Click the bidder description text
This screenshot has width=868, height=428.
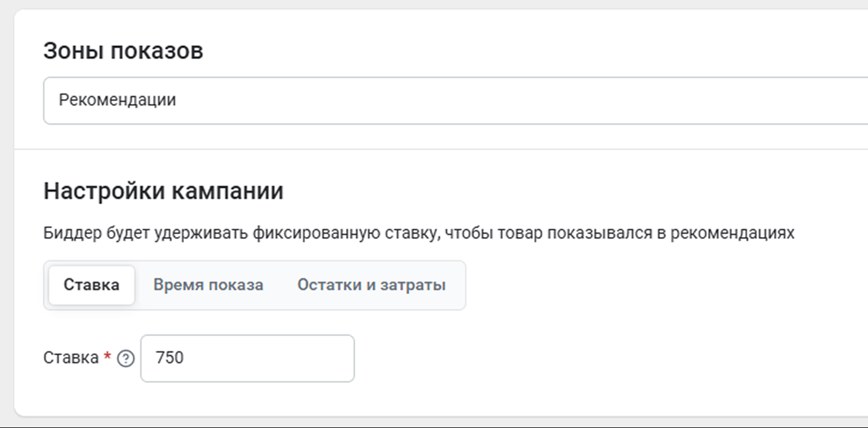point(418,233)
